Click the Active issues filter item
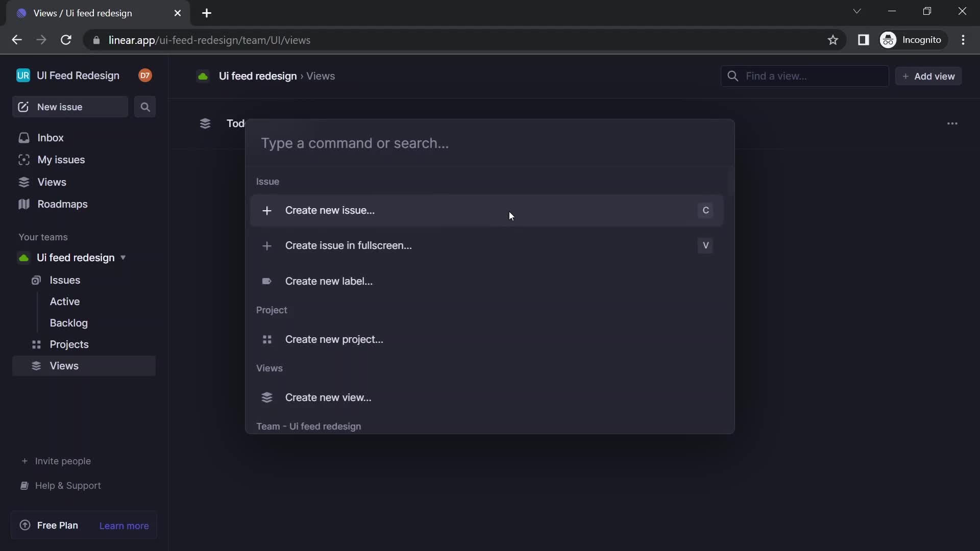Image resolution: width=980 pixels, height=551 pixels. (x=65, y=302)
